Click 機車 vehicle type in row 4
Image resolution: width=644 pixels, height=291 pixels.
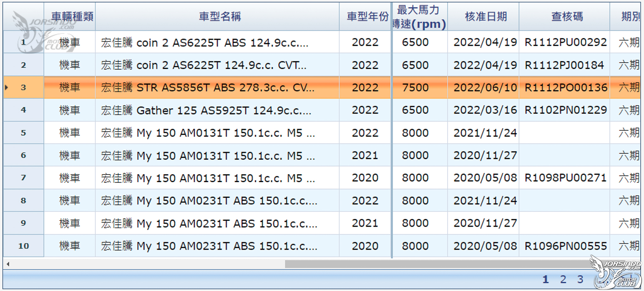pyautogui.click(x=69, y=110)
